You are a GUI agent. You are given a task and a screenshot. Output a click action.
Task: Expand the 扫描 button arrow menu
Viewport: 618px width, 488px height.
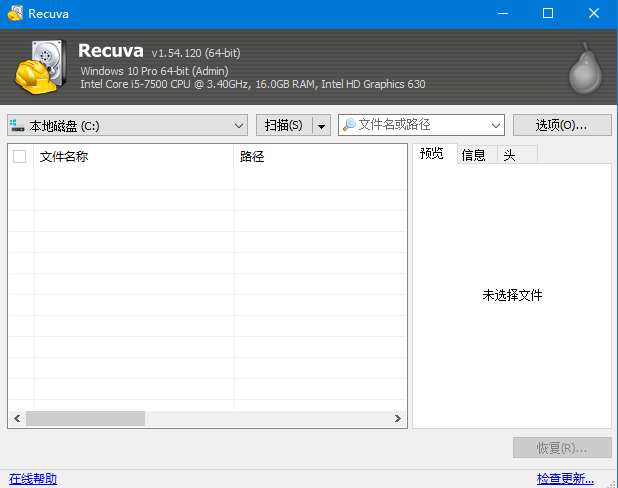click(322, 125)
